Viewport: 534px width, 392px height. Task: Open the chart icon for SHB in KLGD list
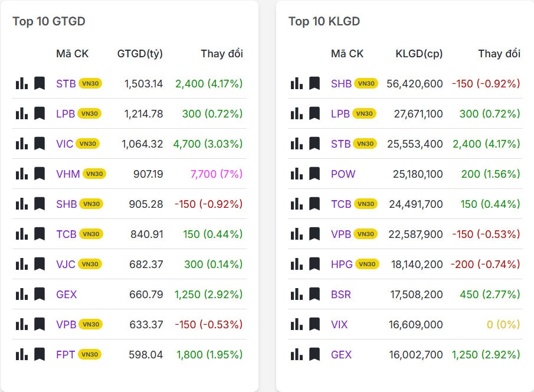296,83
